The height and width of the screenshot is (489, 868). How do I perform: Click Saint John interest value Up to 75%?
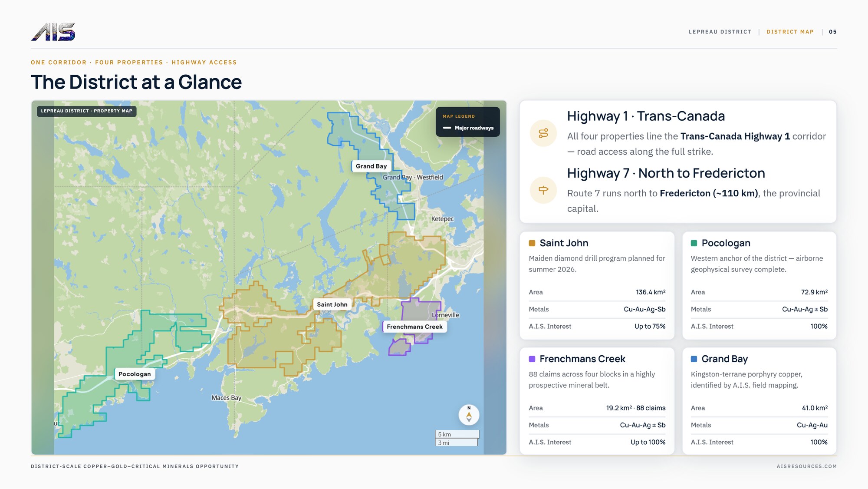point(650,326)
